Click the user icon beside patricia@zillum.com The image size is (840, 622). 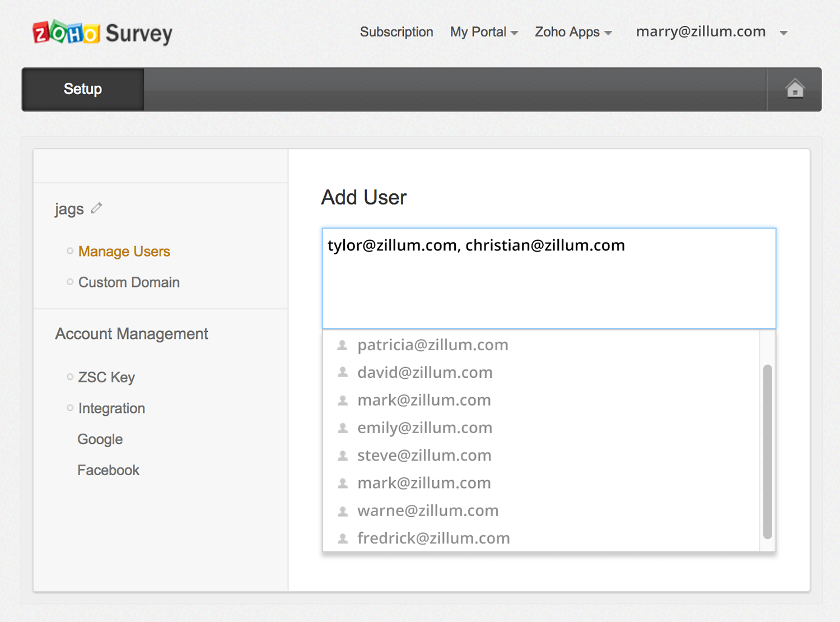click(342, 345)
